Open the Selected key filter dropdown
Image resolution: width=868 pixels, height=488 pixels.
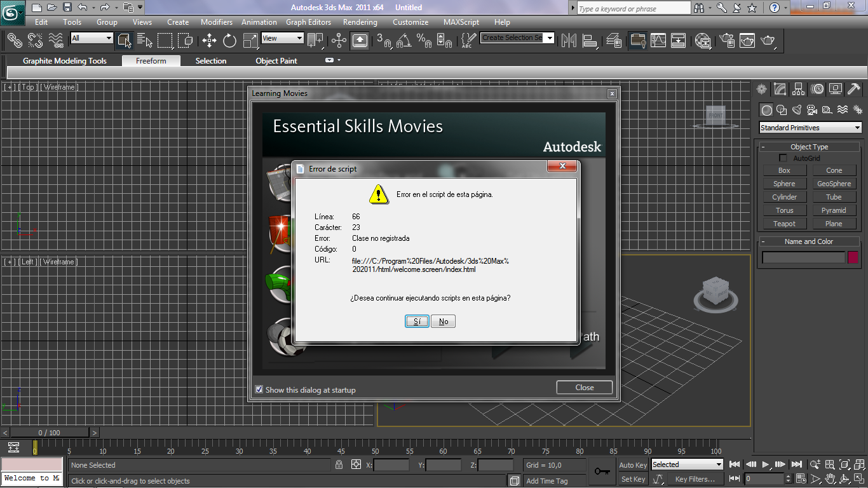(687, 464)
